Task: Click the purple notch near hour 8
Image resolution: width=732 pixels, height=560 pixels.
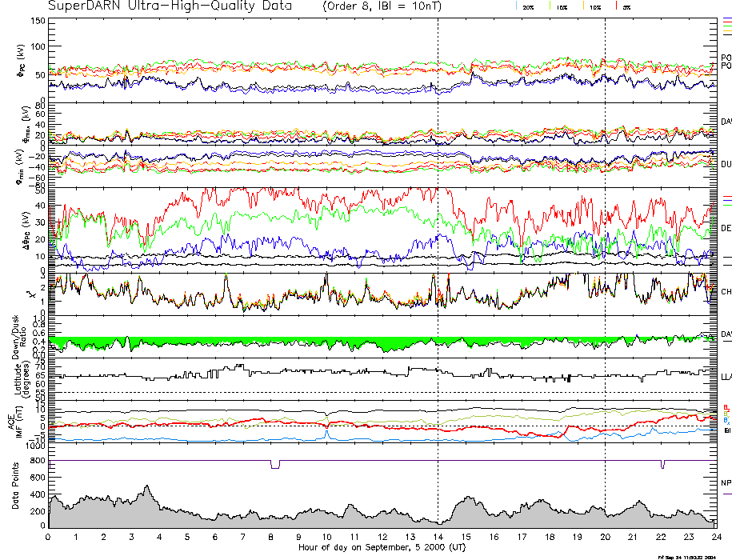Action: pos(275,465)
